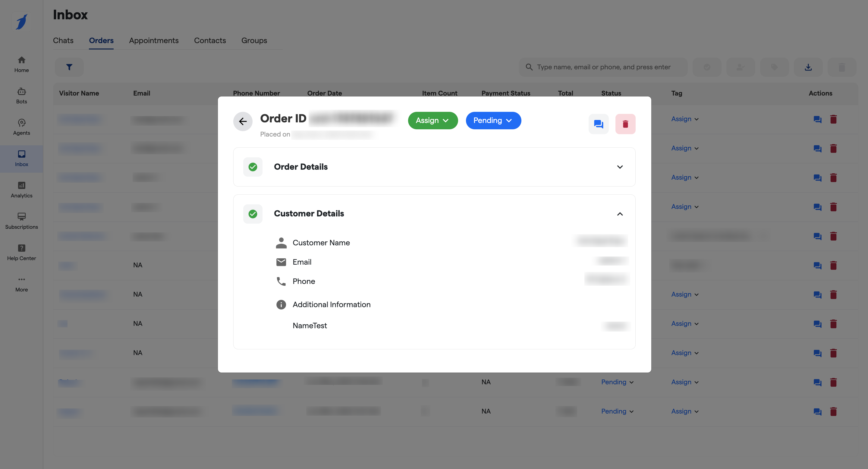Click the red delete order button in dialog
Screen dimensions: 868x469
(x=625, y=124)
